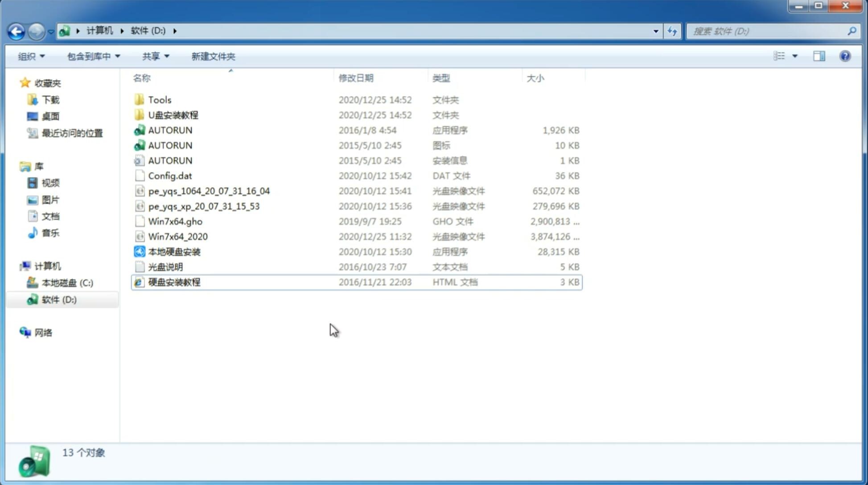
Task: Open Win7x64_2020 disc image file
Action: tap(177, 237)
